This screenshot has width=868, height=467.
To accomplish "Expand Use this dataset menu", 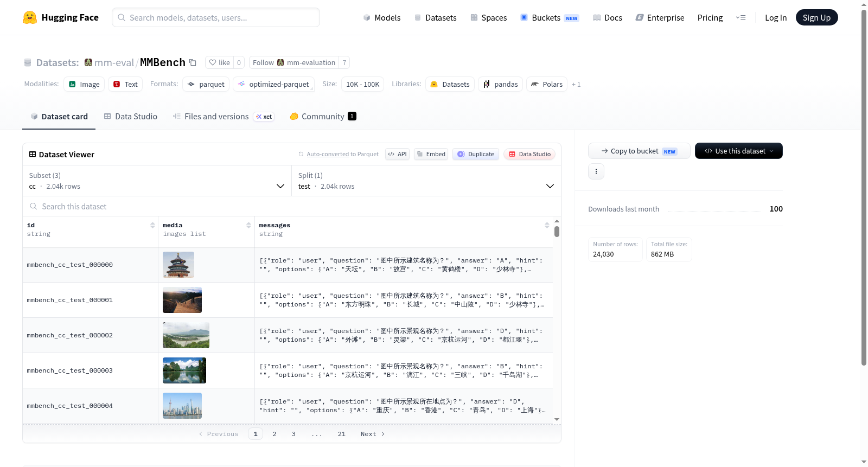I will tap(739, 151).
